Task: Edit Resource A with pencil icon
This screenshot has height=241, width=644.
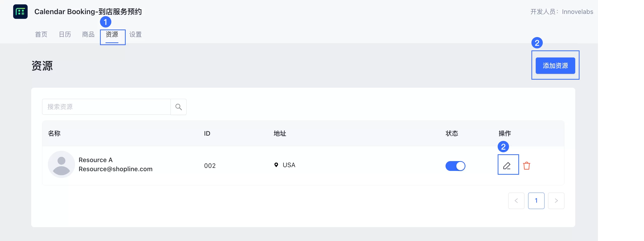Action: [507, 166]
